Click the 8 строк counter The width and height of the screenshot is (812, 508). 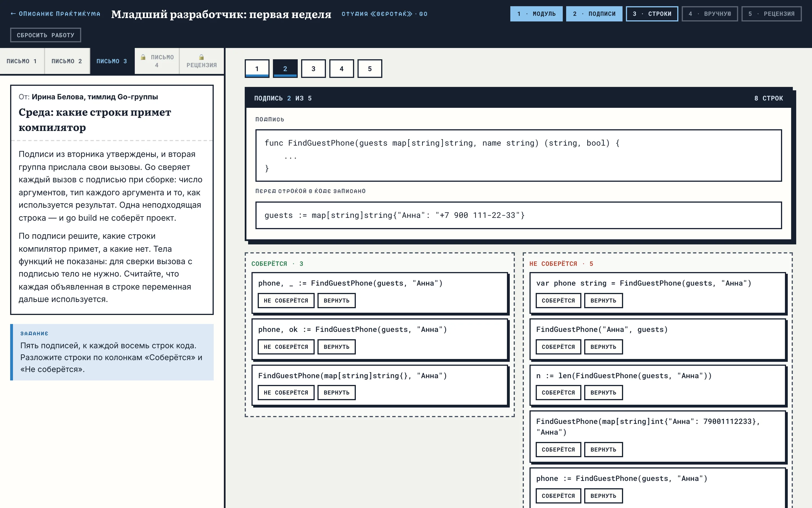pyautogui.click(x=768, y=98)
